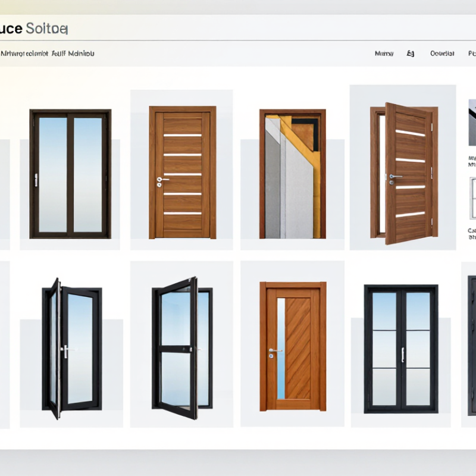Click the 'Mdnitou' breadcrumb text on the left
The height and width of the screenshot is (476, 476).
pyautogui.click(x=81, y=54)
